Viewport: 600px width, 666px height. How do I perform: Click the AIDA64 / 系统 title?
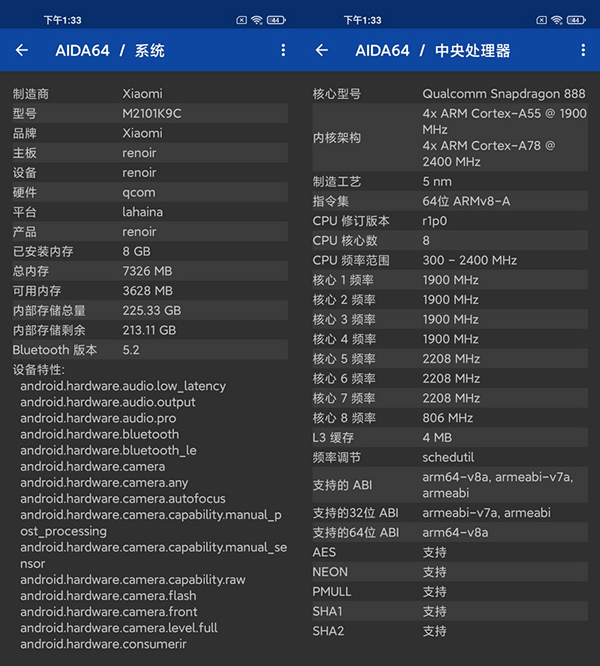point(110,50)
